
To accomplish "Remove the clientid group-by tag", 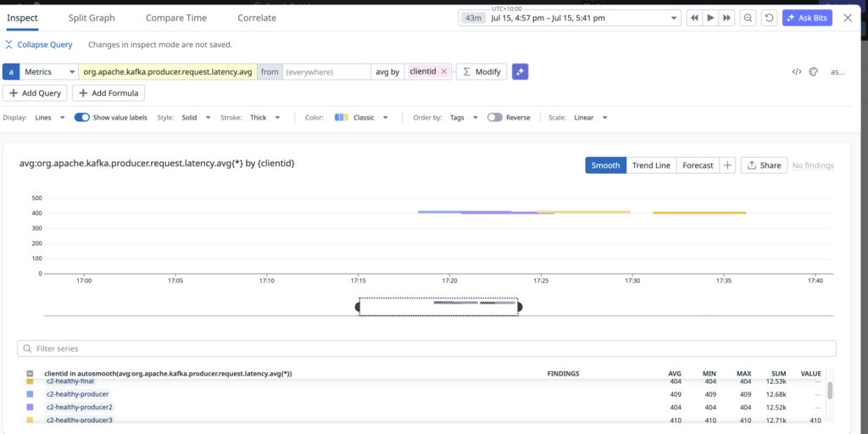I will tap(444, 71).
